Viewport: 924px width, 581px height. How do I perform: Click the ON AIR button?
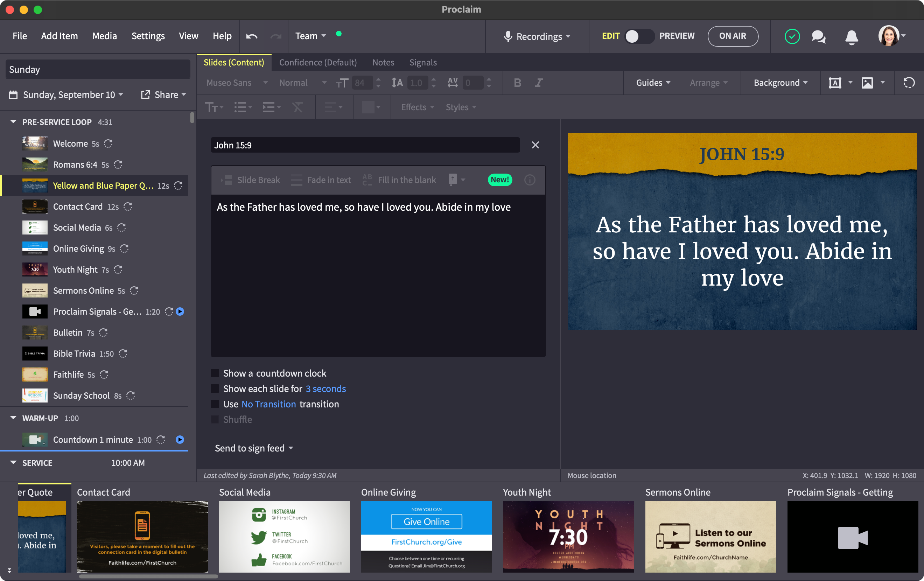pos(733,36)
